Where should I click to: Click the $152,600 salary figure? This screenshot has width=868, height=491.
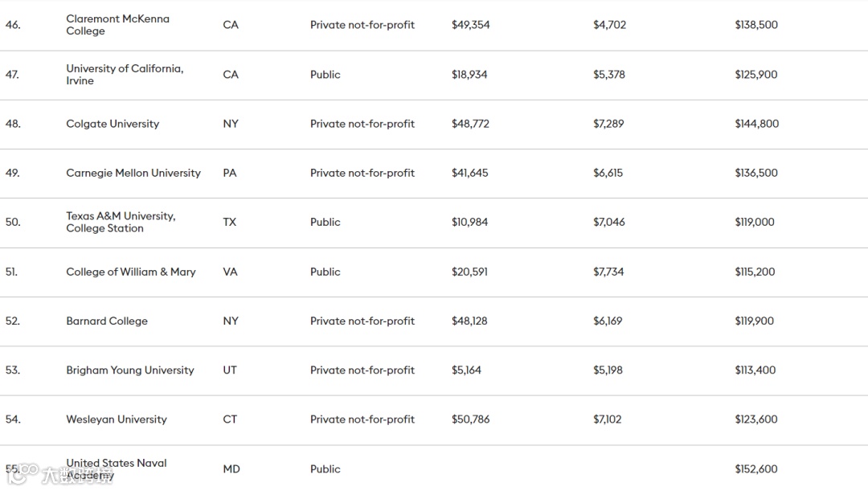point(755,469)
